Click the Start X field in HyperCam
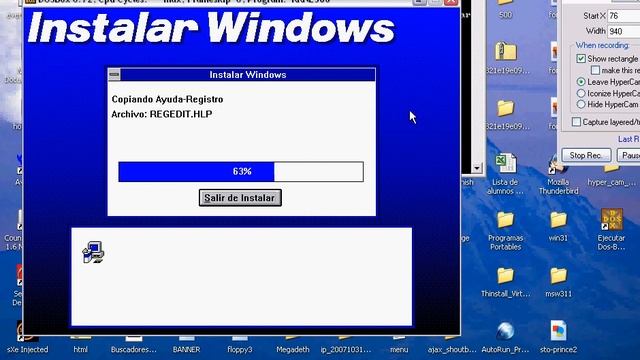 tap(624, 16)
